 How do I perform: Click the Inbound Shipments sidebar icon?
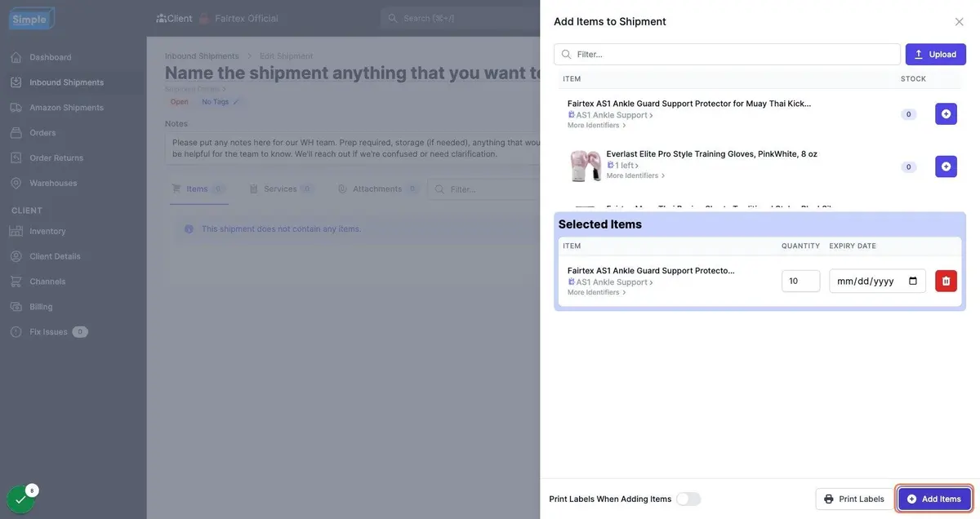(16, 82)
